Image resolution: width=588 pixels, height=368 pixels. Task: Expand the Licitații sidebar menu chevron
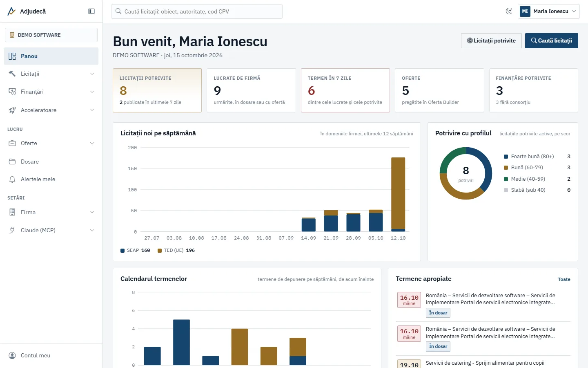pos(92,74)
